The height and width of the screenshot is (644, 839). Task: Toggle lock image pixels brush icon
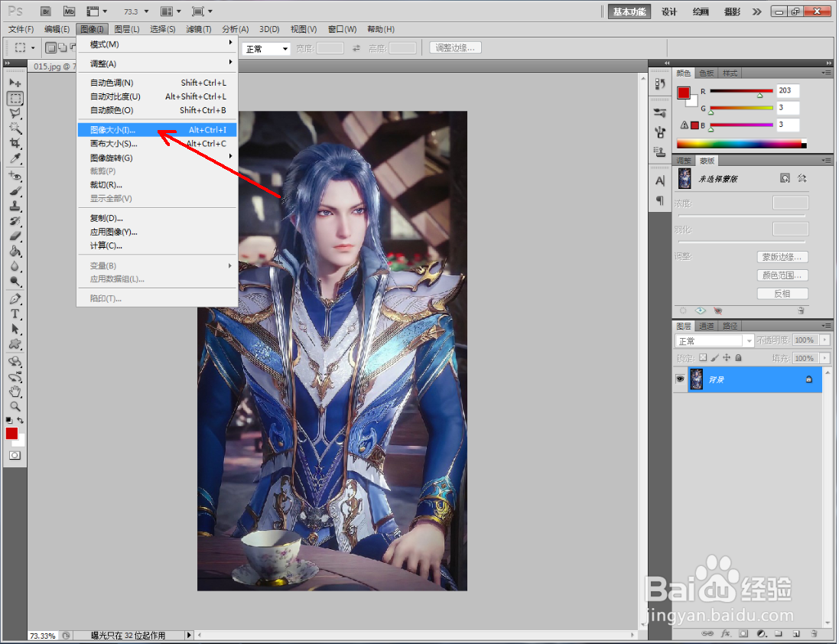[x=715, y=358]
